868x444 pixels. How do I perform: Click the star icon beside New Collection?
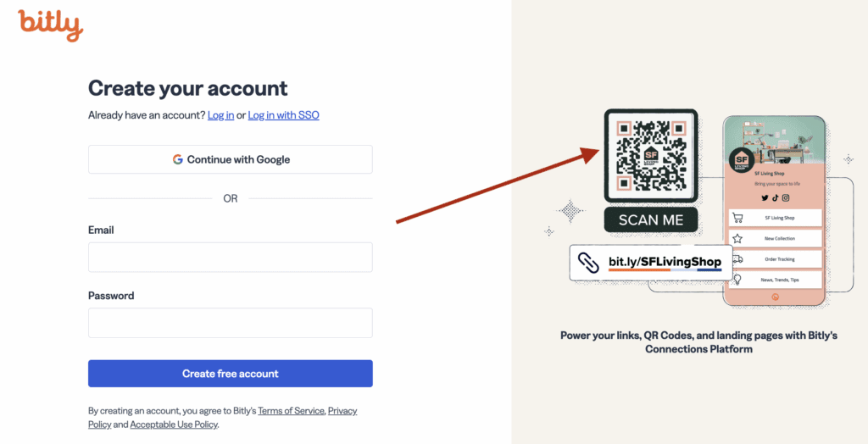point(737,239)
